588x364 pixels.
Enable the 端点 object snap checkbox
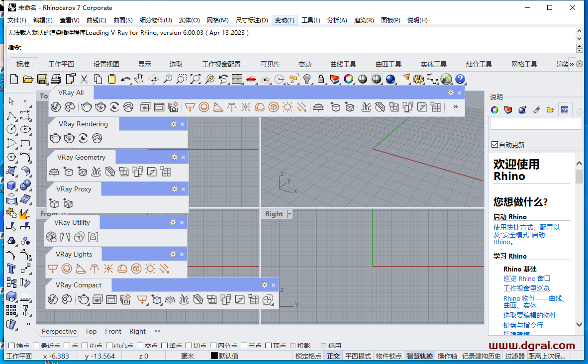[x=11, y=346]
